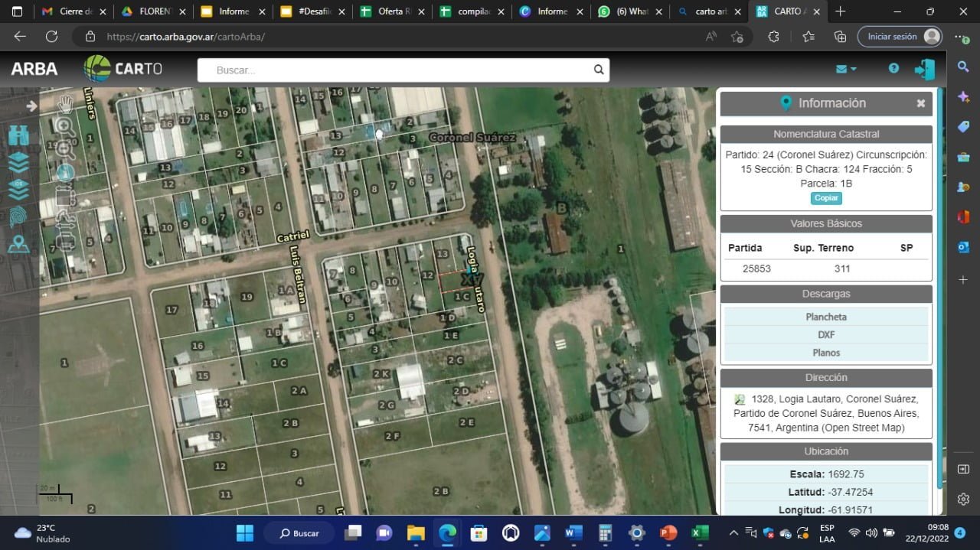Select the pan hand tool

pyautogui.click(x=66, y=103)
